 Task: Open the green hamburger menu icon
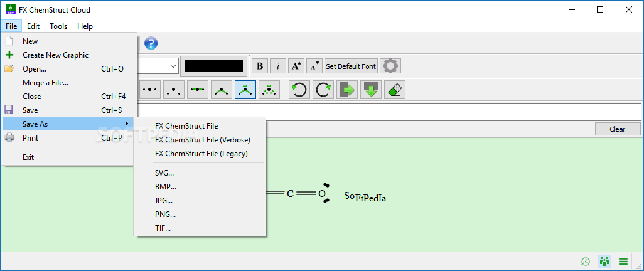pos(623,261)
